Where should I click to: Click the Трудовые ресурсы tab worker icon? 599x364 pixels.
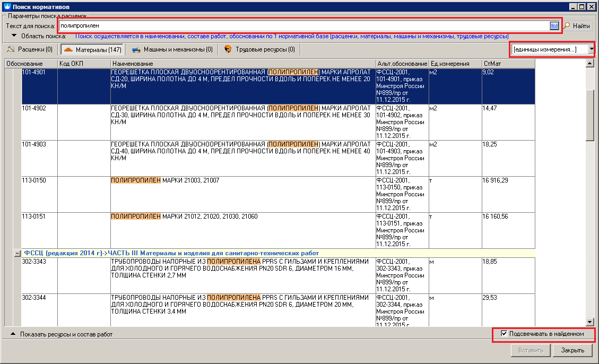point(228,50)
